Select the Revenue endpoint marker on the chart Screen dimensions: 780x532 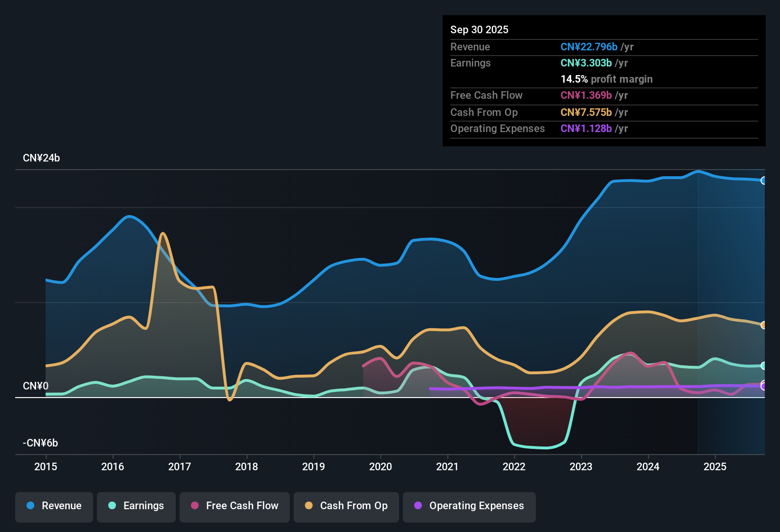coord(764,180)
